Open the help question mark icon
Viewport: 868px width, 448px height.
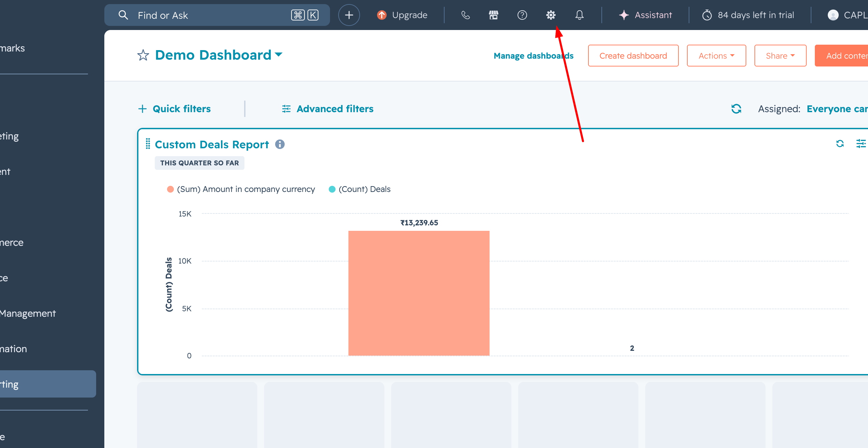tap(522, 15)
